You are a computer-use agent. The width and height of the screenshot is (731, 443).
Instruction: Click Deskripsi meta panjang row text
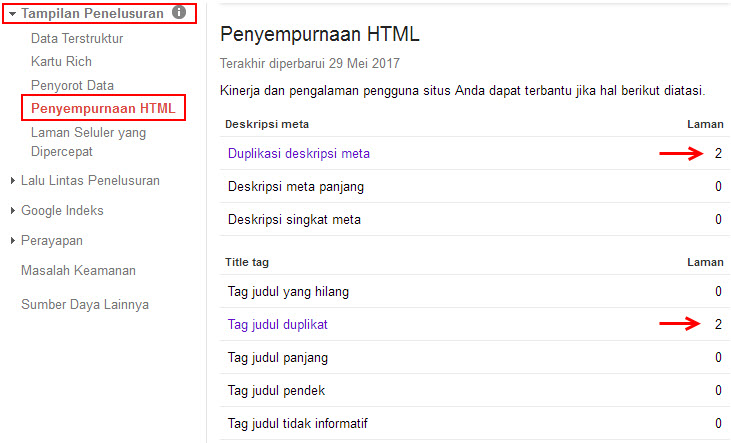296,187
